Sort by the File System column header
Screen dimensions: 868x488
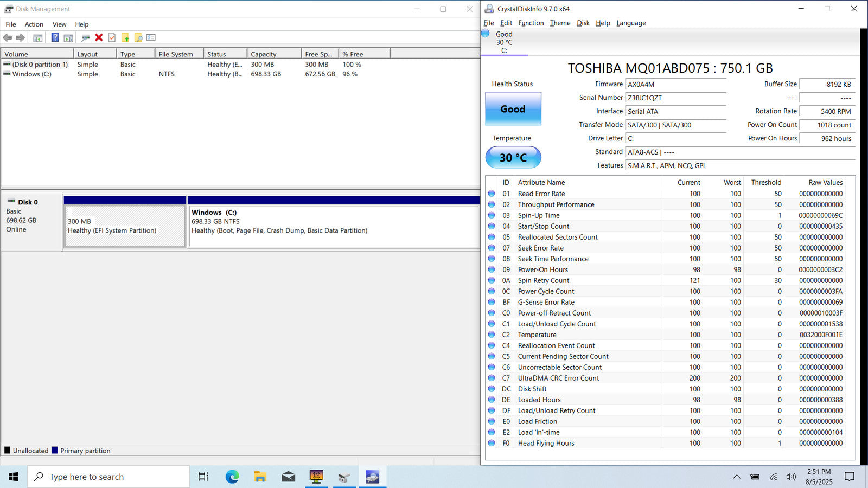pyautogui.click(x=179, y=54)
